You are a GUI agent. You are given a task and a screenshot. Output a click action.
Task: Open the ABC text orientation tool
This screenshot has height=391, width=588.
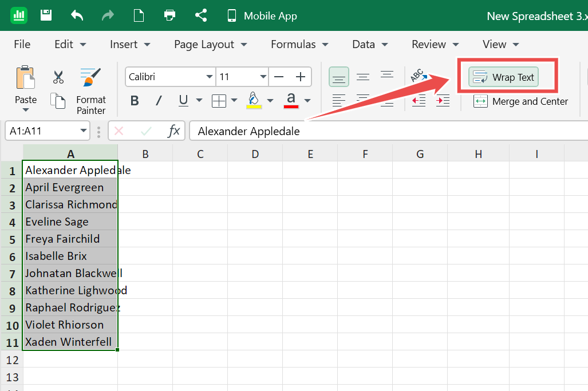[x=419, y=75]
